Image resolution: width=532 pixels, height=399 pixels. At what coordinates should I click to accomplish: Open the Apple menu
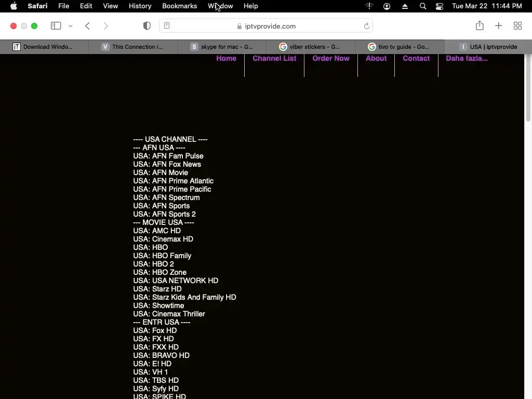[14, 6]
